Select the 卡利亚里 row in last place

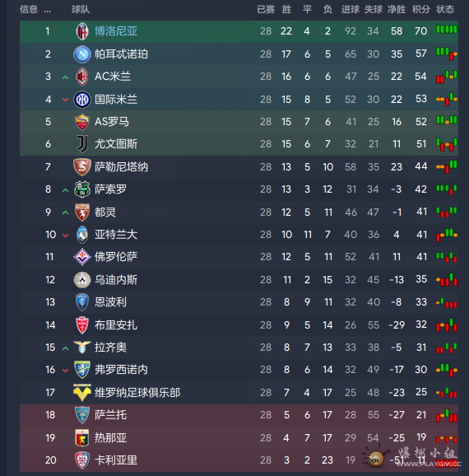[239, 460]
